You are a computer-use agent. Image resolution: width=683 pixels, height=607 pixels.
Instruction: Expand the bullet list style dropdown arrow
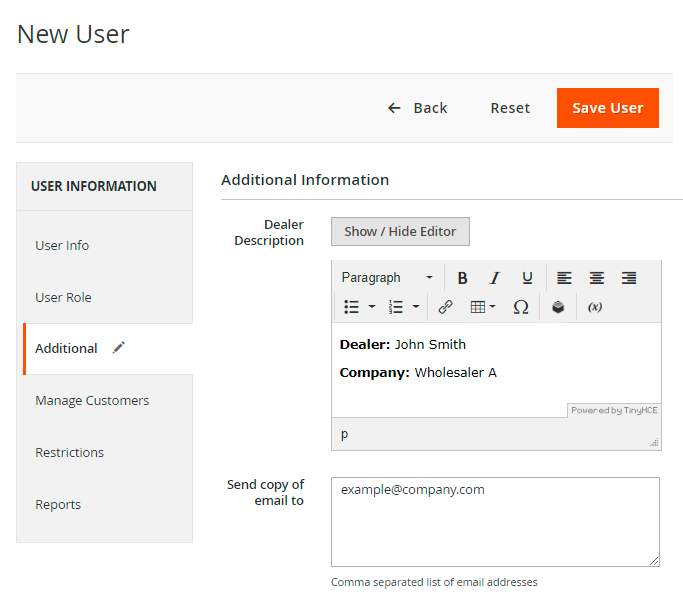(372, 307)
